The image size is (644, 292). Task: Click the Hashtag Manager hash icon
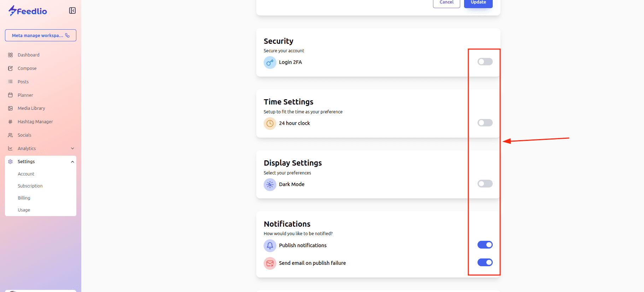tap(10, 122)
